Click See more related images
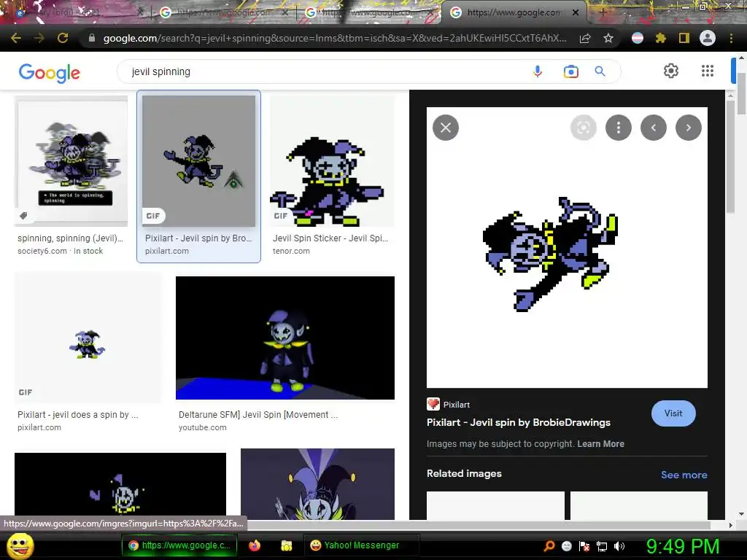 click(x=684, y=475)
